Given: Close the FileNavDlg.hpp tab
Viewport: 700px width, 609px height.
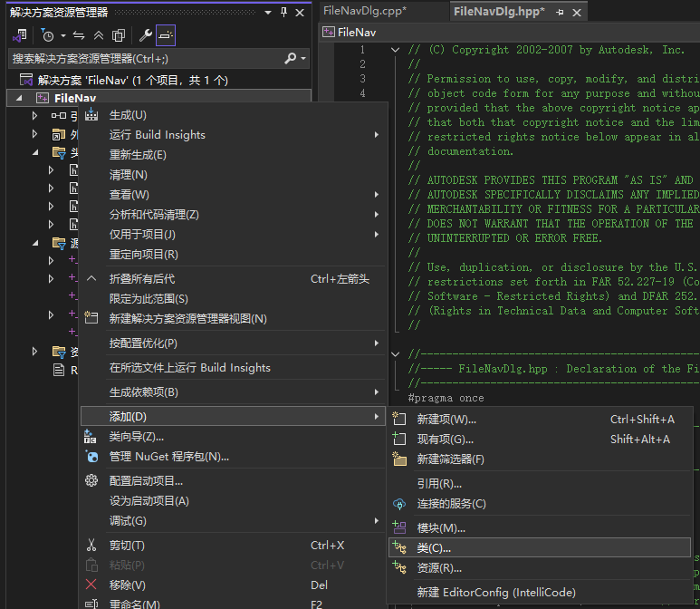Looking at the screenshot, I should (576, 12).
